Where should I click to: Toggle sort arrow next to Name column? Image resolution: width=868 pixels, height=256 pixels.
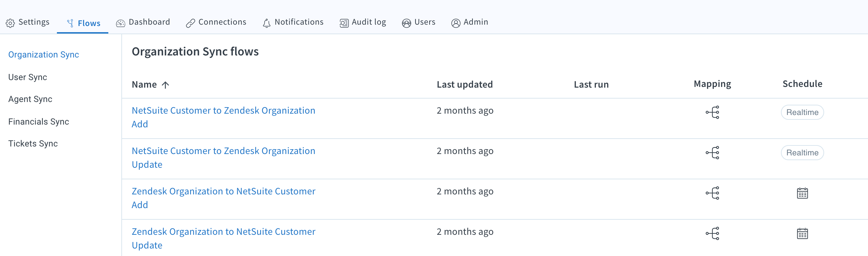[165, 85]
